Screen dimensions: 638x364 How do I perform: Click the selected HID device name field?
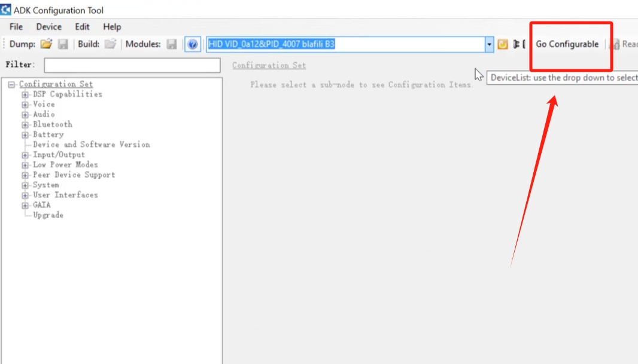345,44
